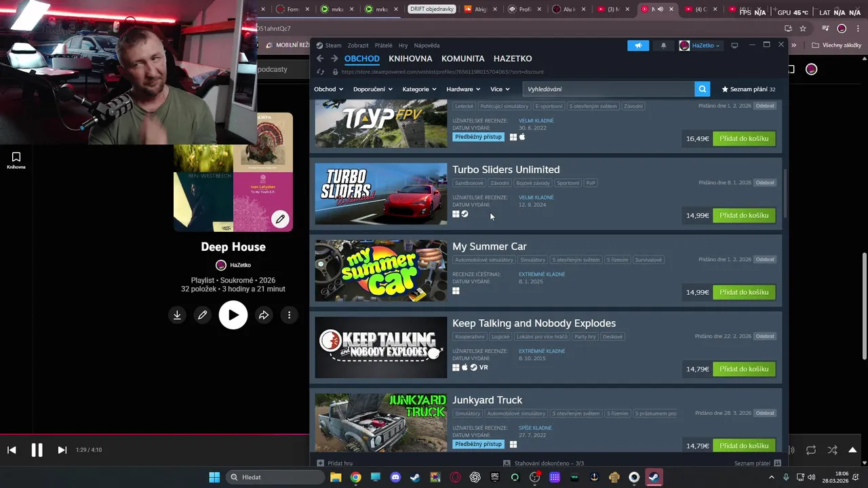Switch to the KOMUNITA tab
The image size is (868, 488).
[462, 59]
